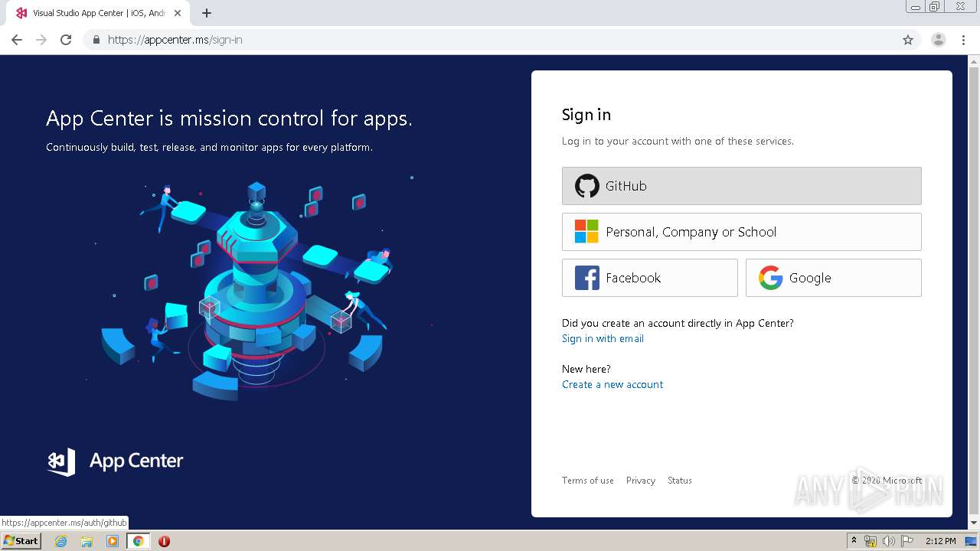This screenshot has width=980, height=551.
Task: View site info via padlock icon
Action: [96, 40]
